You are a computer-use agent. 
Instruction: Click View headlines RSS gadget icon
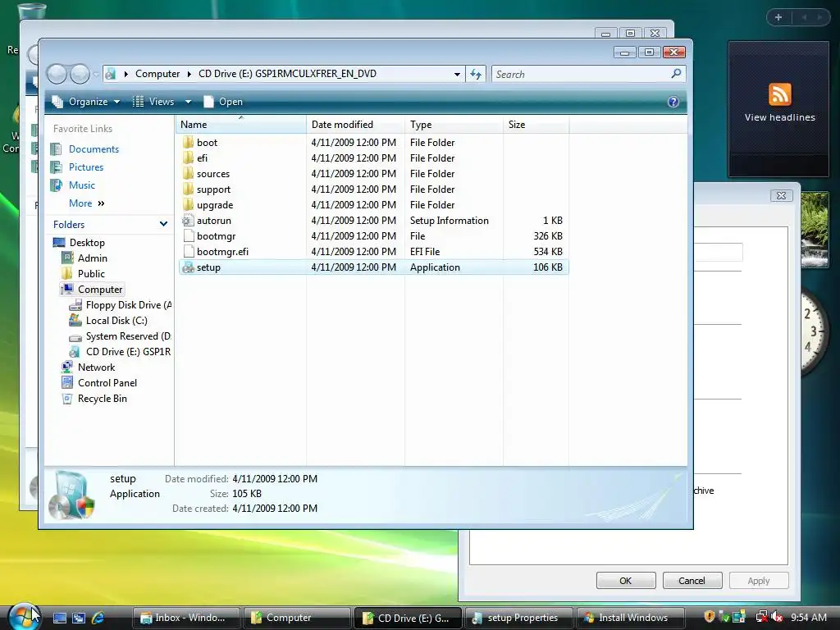(779, 95)
